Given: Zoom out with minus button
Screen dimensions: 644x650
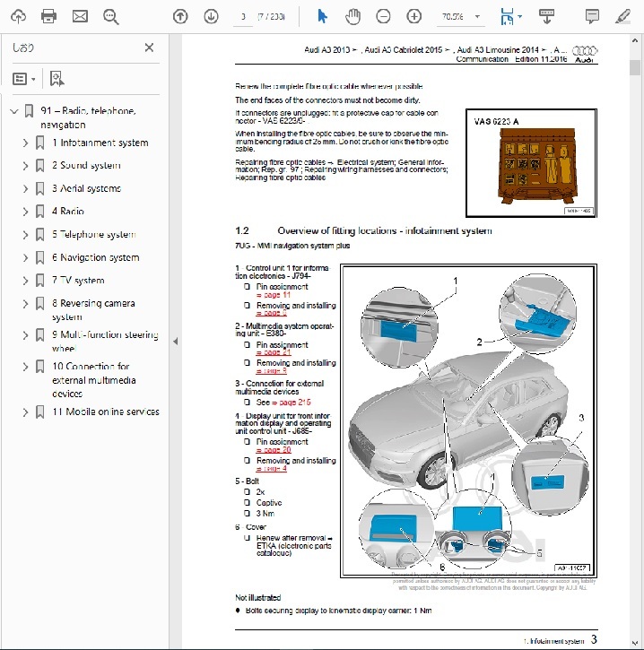Looking at the screenshot, I should pos(383,16).
